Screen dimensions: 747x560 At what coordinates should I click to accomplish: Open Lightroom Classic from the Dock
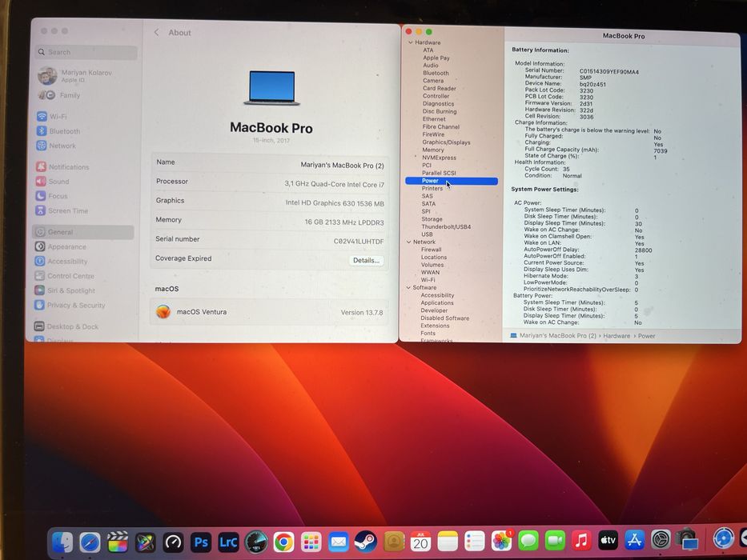pos(228,542)
